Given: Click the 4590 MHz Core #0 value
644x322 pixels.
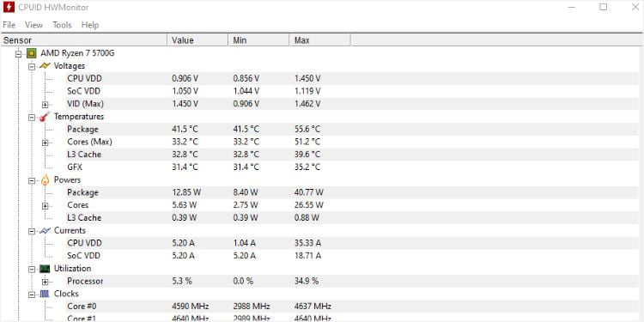Looking at the screenshot, I should coord(190,307).
